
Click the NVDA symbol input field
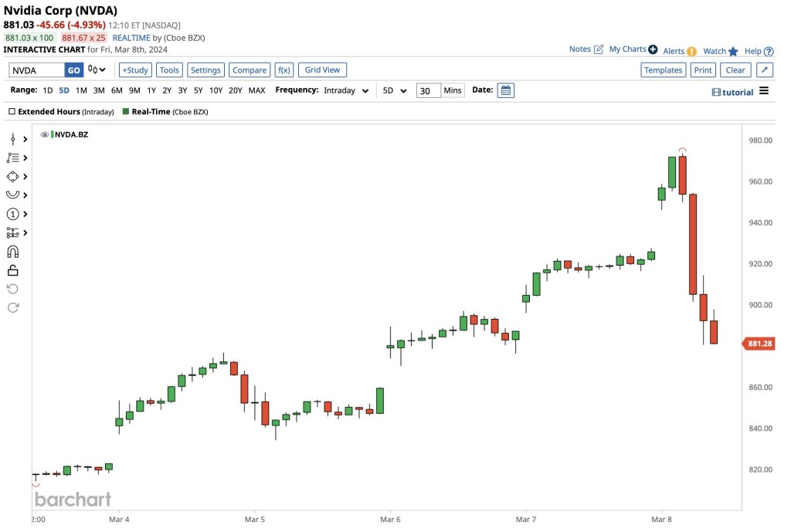pyautogui.click(x=36, y=70)
